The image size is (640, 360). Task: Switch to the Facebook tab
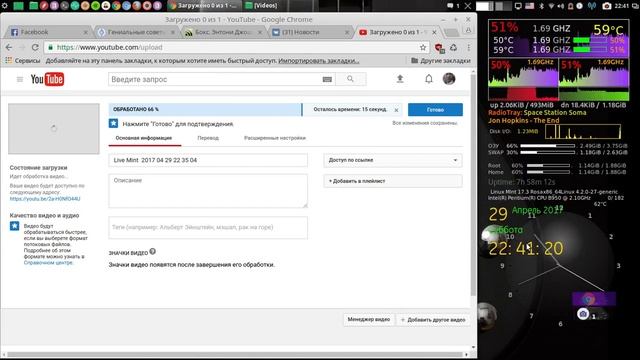pyautogui.click(x=48, y=32)
